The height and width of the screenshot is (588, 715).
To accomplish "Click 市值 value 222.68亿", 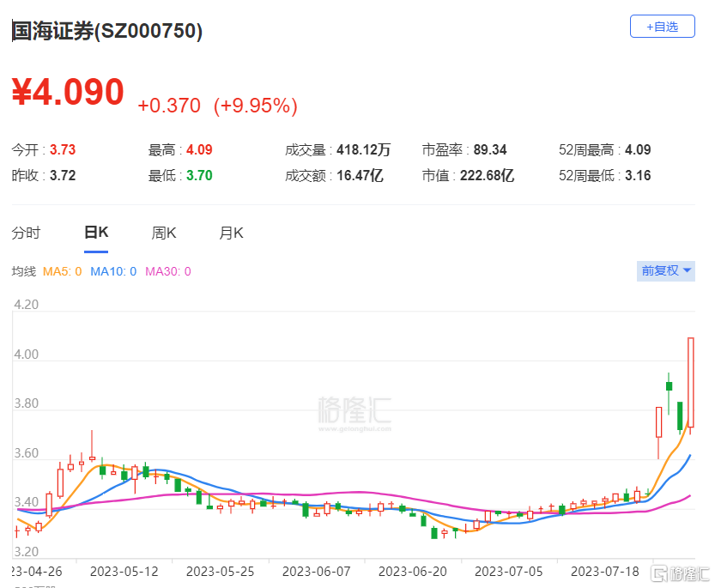I will tap(487, 175).
